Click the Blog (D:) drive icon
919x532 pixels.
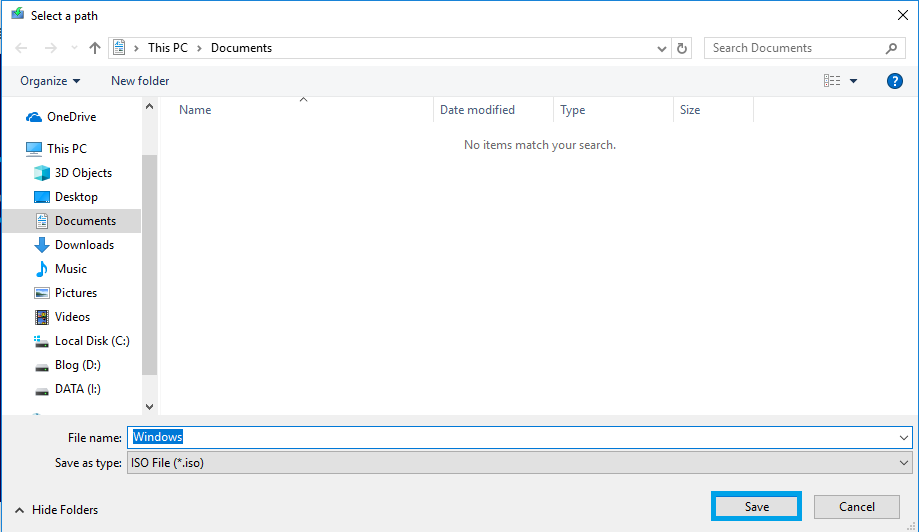[42, 367]
